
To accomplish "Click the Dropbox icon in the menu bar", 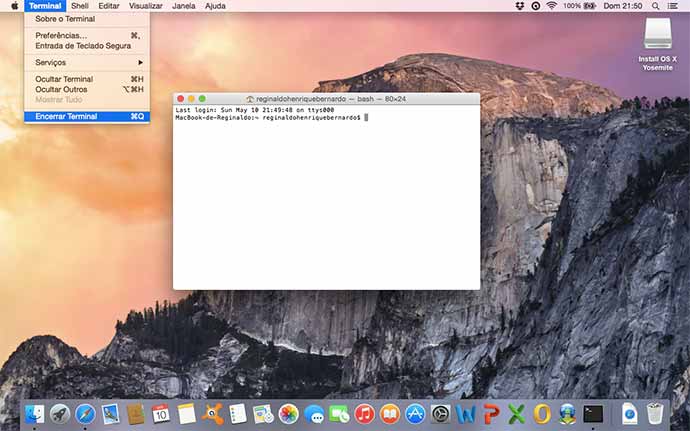I will click(x=519, y=6).
